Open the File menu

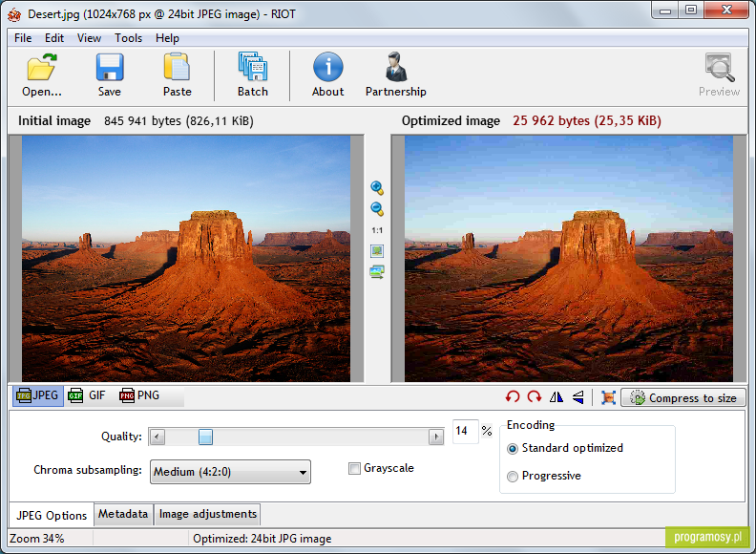(23, 38)
